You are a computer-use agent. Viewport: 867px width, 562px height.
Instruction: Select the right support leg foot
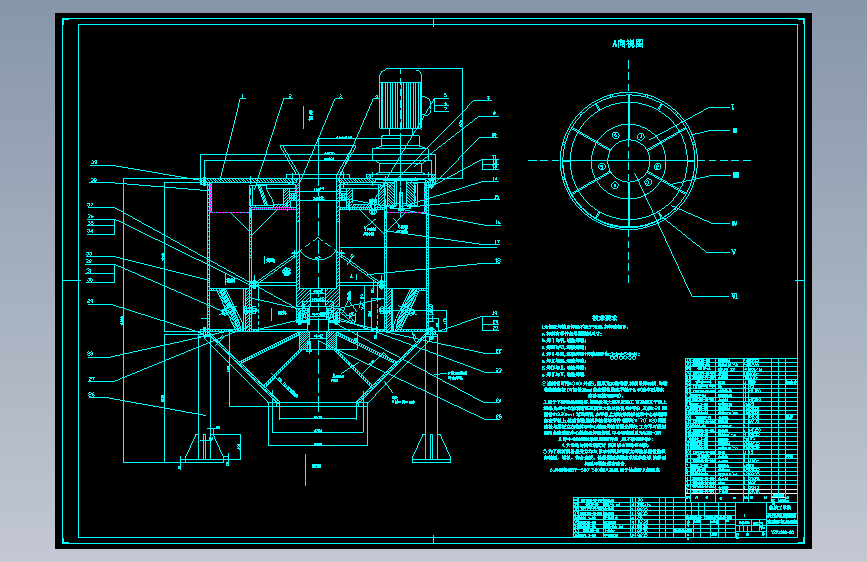tap(431, 448)
